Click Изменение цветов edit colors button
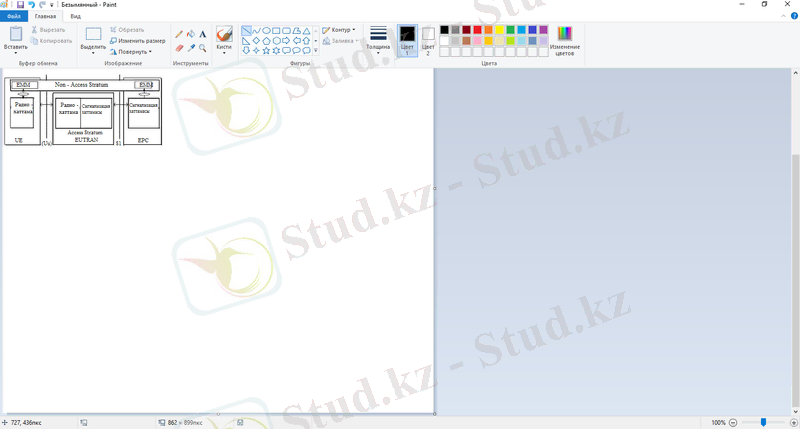This screenshot has width=800, height=429. 564,41
